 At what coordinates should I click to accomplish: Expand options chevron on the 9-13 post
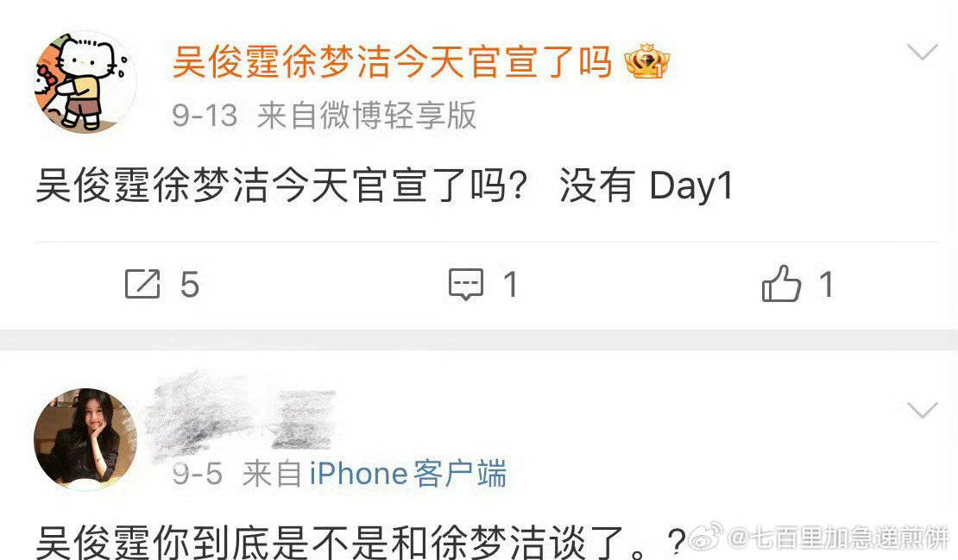(922, 53)
